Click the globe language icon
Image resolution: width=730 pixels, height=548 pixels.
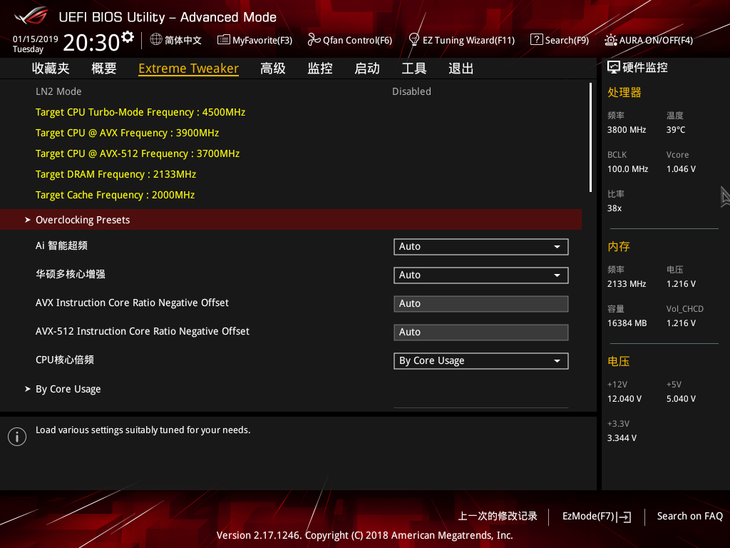click(156, 40)
